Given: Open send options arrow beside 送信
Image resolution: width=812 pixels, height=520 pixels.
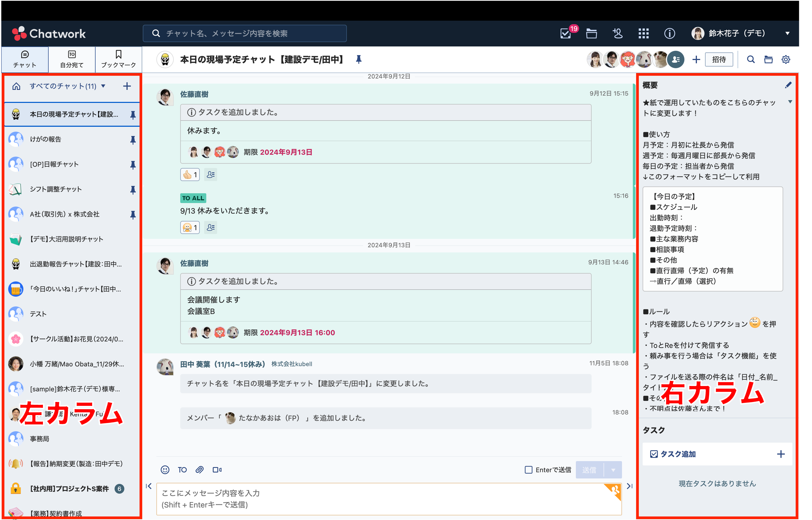Looking at the screenshot, I should [x=613, y=470].
